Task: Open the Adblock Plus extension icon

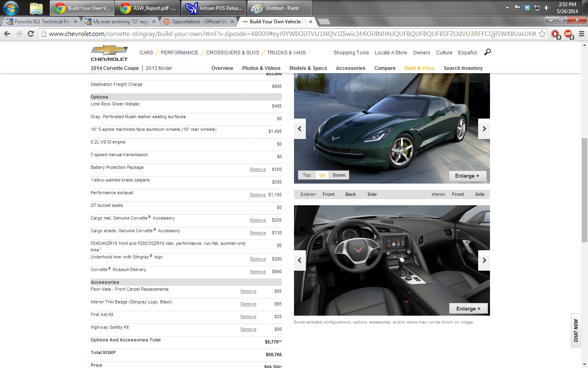Action: click(568, 34)
